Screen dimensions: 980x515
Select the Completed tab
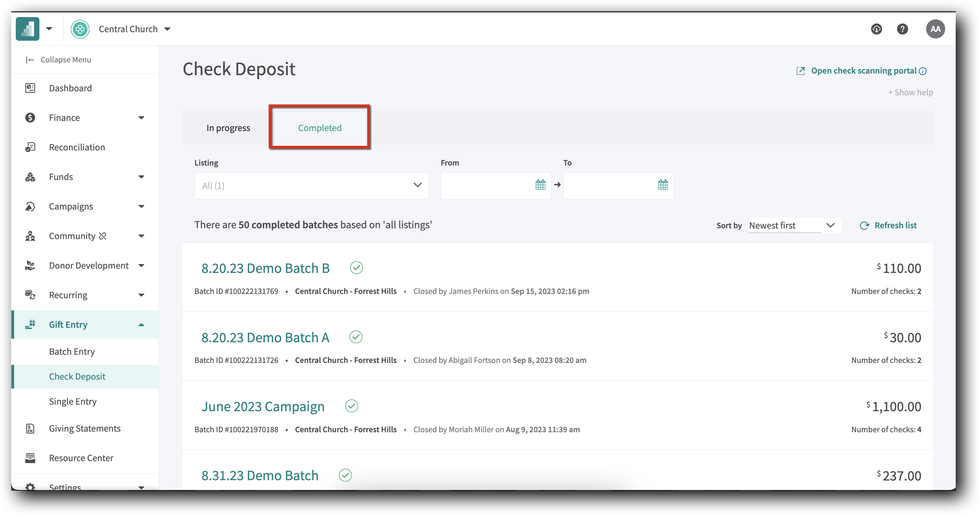(320, 127)
